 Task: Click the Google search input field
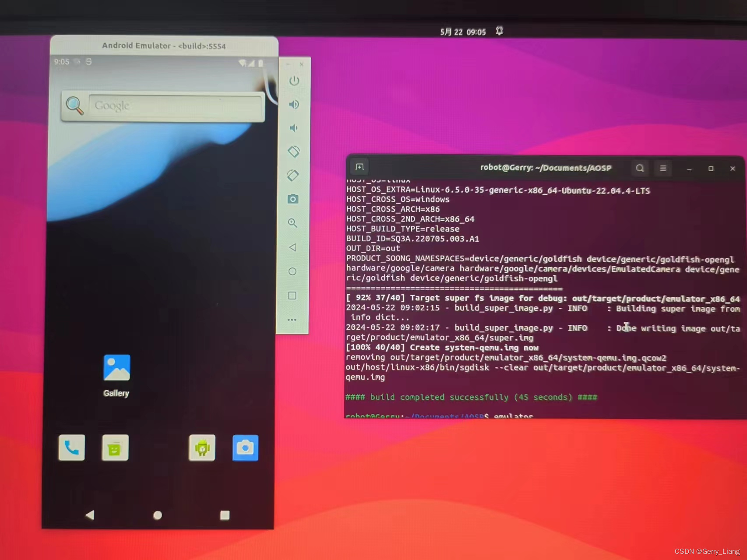[175, 106]
